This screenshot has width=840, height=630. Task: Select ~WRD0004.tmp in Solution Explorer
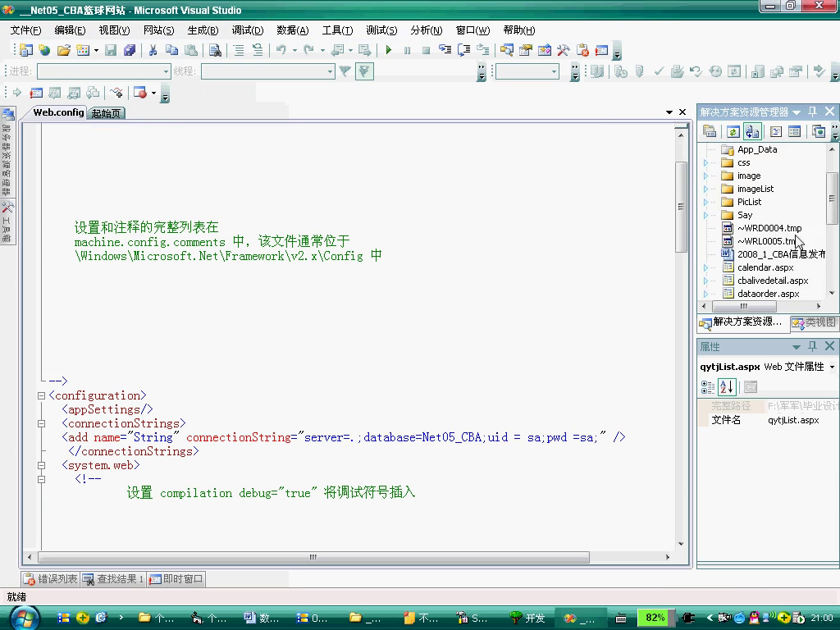click(769, 228)
